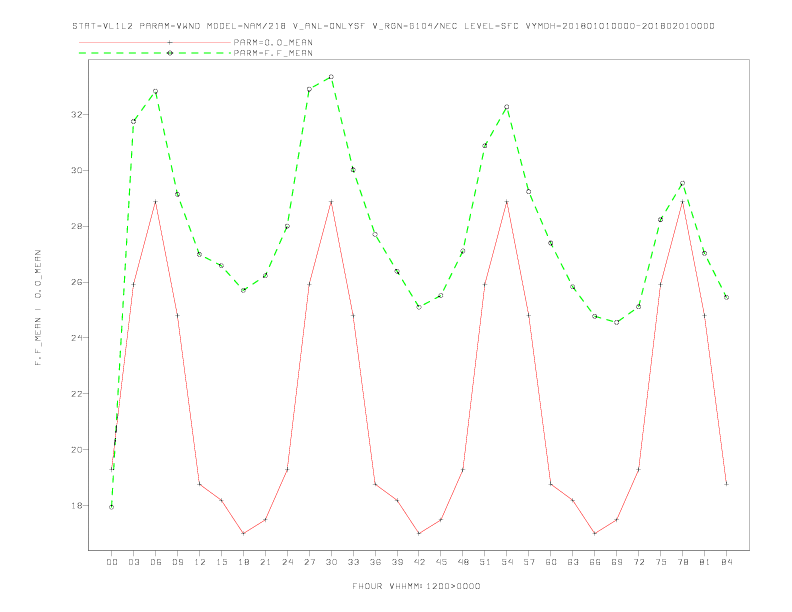The image size is (792, 612).
Task: Click the PARM=F.F_MEAN legend label
Action: point(273,53)
